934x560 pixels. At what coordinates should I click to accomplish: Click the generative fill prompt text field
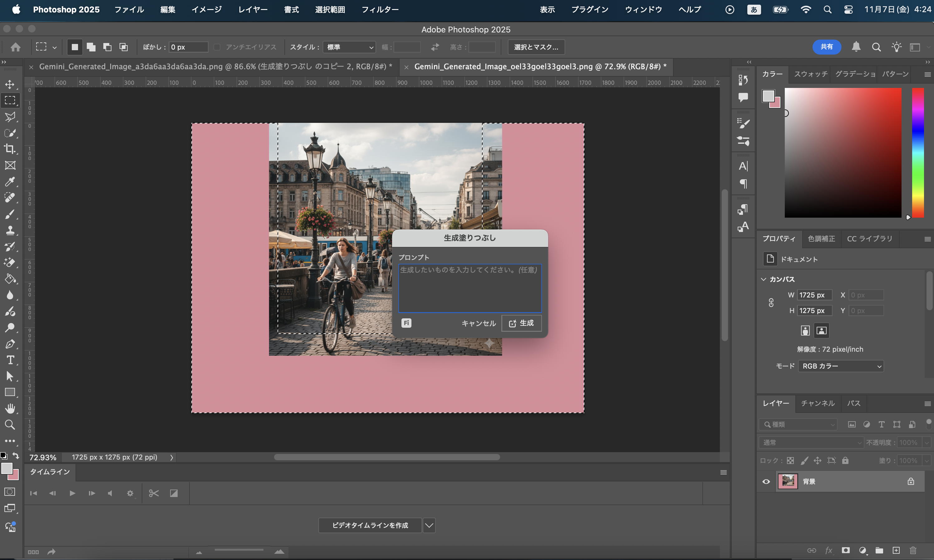click(469, 289)
